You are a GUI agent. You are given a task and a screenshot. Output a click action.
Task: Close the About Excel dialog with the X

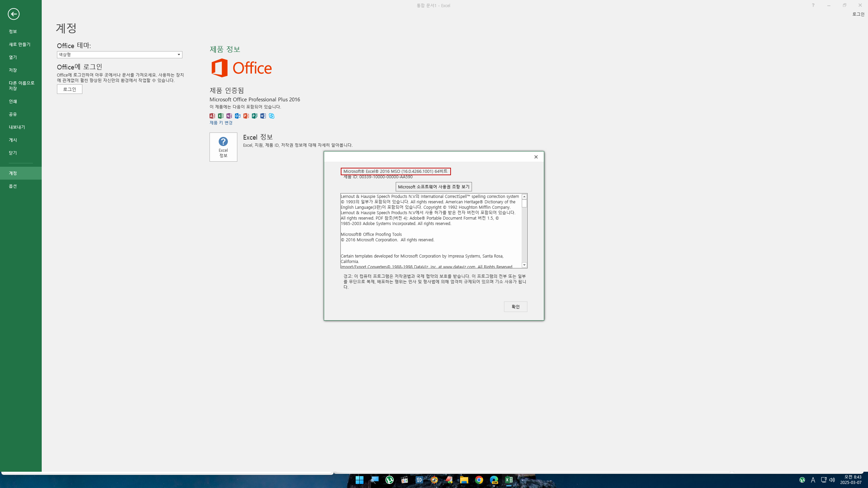(536, 157)
